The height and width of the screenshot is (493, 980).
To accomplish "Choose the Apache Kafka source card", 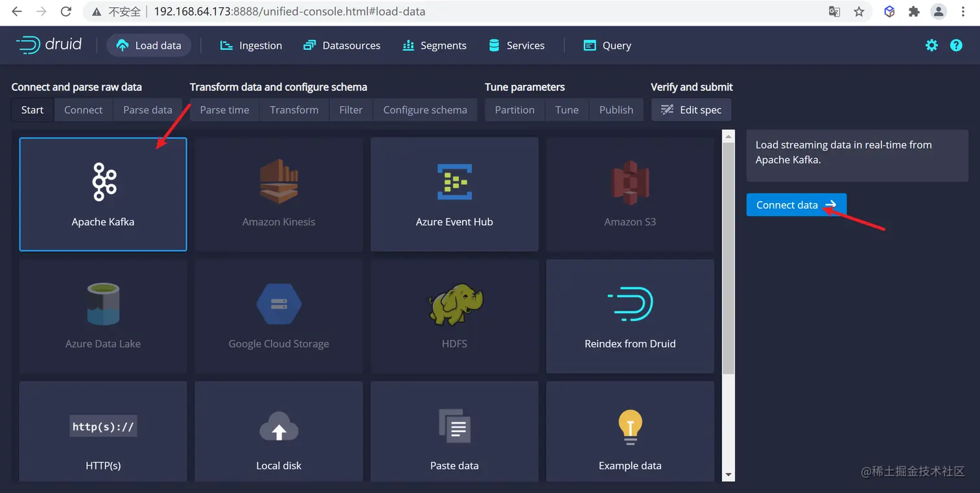I will (x=103, y=194).
